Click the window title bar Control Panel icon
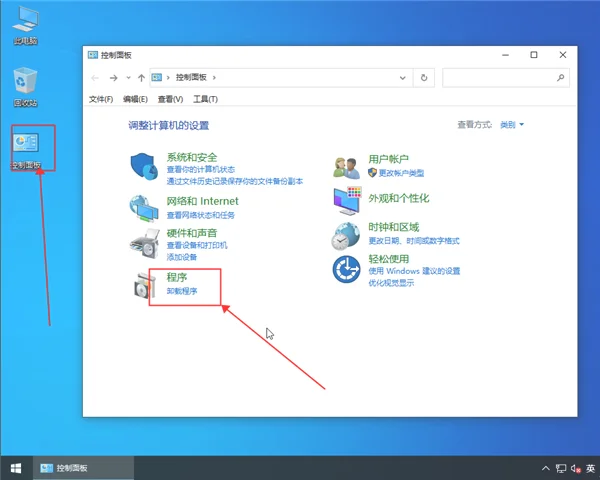Screen dimensions: 600x480 click(93, 55)
